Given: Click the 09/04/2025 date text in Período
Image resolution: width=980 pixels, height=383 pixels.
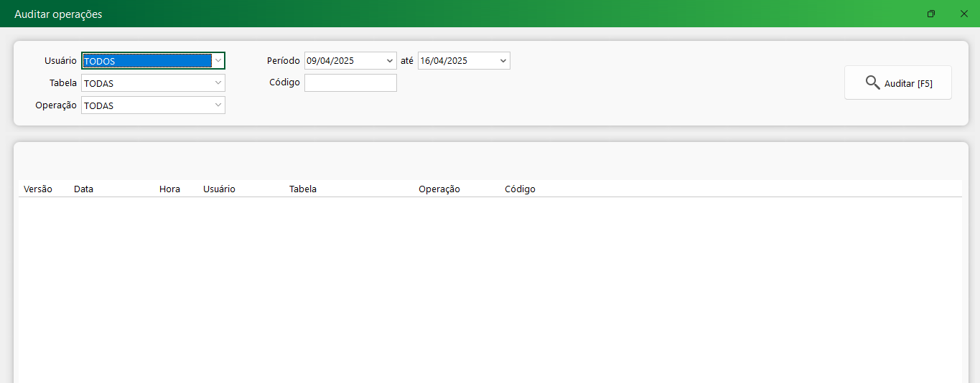Looking at the screenshot, I should click(x=331, y=61).
